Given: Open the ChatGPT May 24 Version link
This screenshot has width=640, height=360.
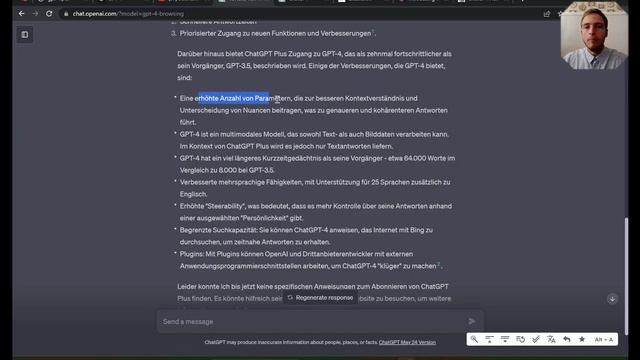Looking at the screenshot, I should pos(407,342).
